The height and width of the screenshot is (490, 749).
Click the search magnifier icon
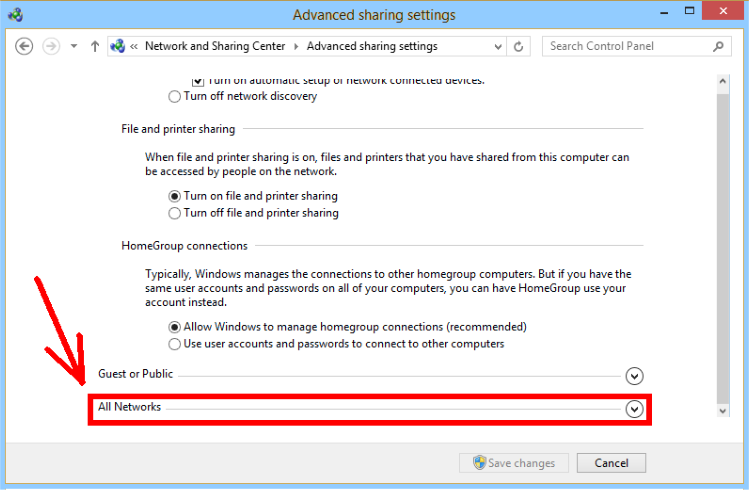718,46
